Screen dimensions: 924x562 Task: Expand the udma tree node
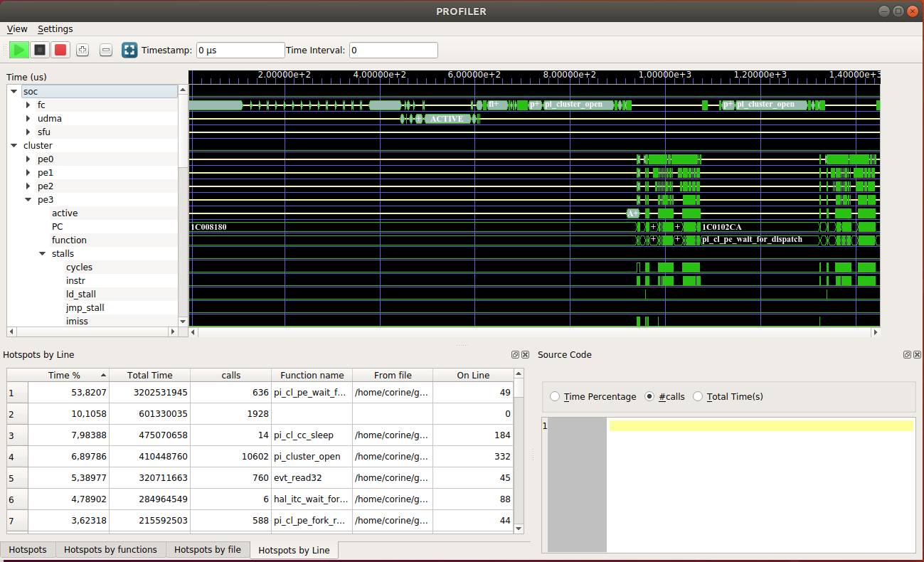point(28,118)
